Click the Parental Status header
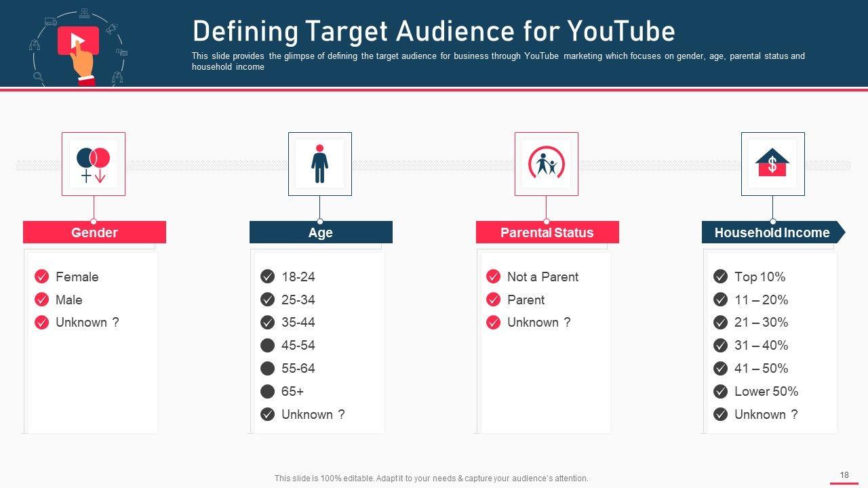 pyautogui.click(x=547, y=232)
